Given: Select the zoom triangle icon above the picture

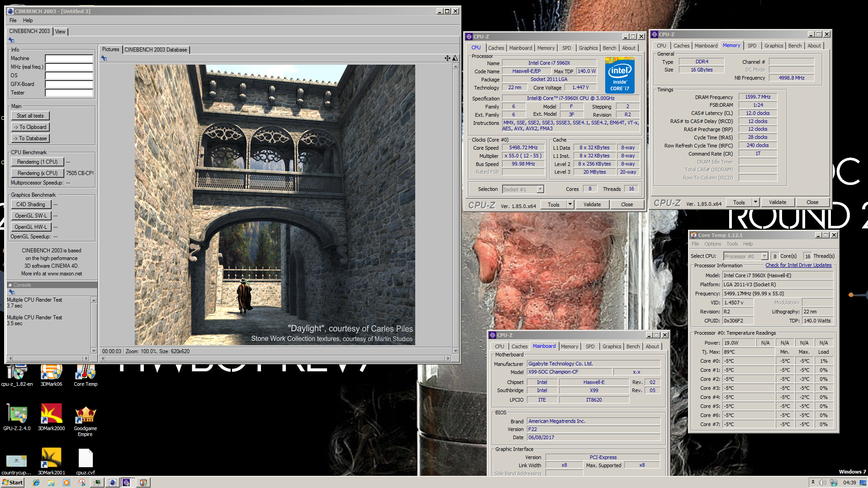Looking at the screenshot, I should [455, 58].
